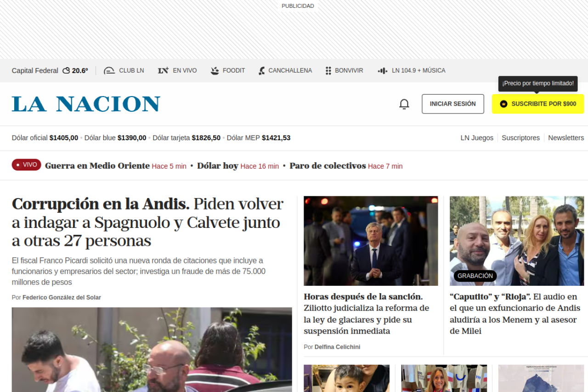The width and height of the screenshot is (588, 392).
Task: Click the notifications bell icon
Action: tap(404, 104)
